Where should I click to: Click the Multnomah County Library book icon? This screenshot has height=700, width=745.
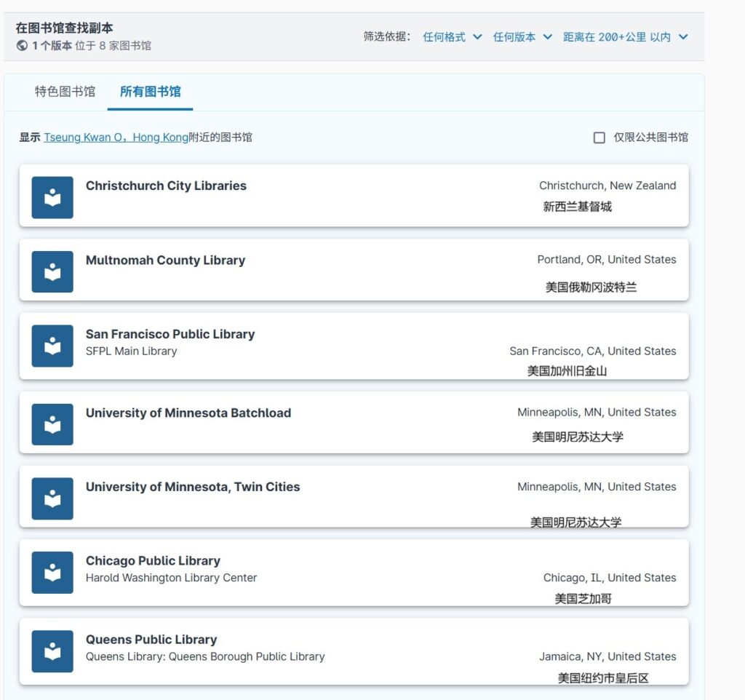(x=52, y=271)
